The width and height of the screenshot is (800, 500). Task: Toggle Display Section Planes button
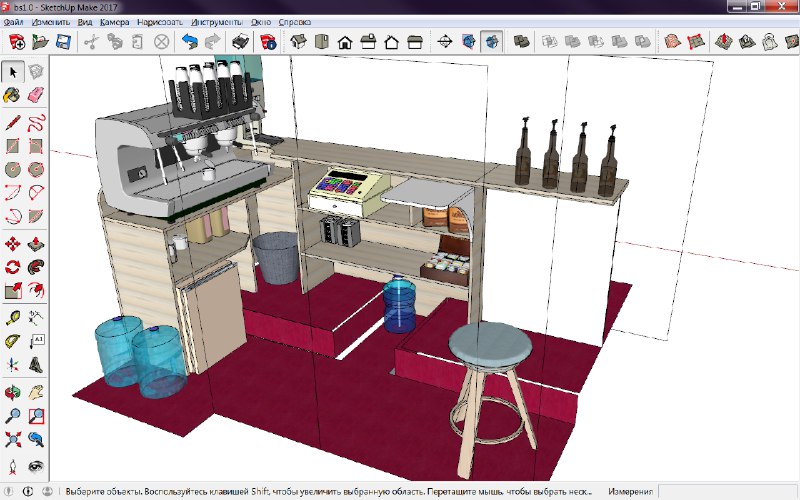[469, 42]
